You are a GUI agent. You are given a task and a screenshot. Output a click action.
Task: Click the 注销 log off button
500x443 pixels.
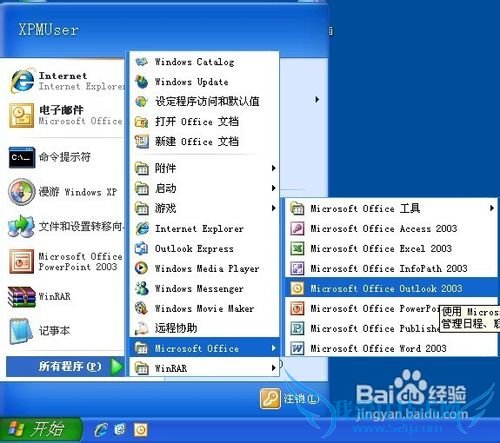[x=289, y=398]
